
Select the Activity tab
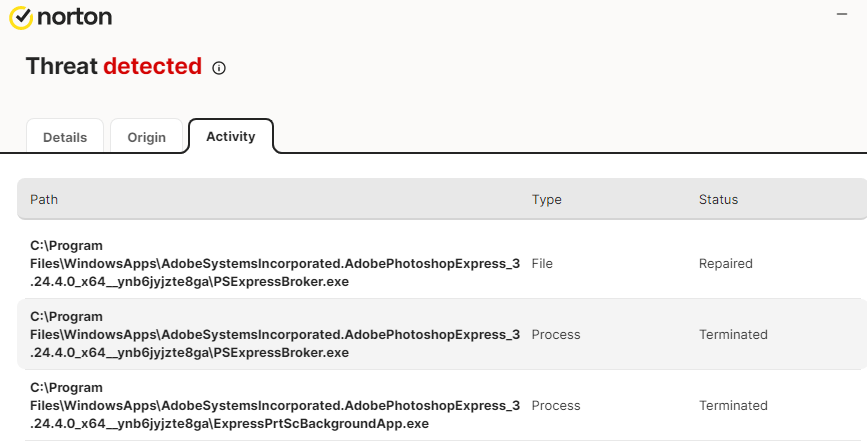click(x=231, y=136)
